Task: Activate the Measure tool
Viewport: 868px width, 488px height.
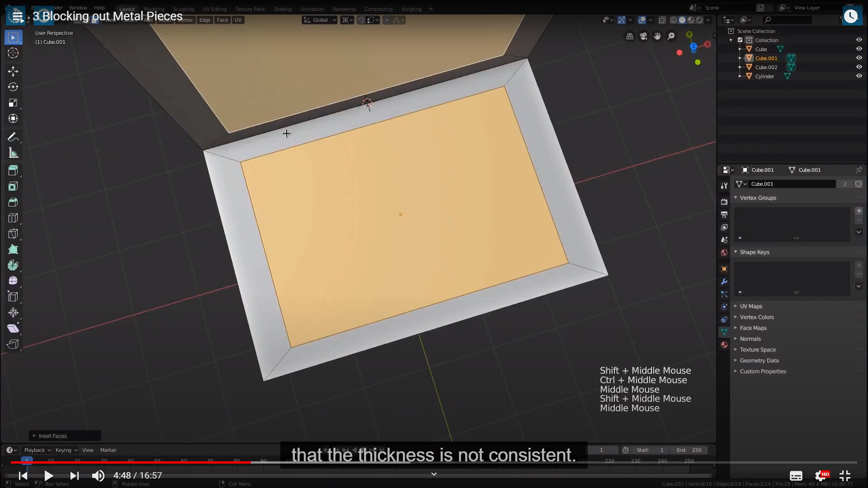Action: [x=13, y=153]
